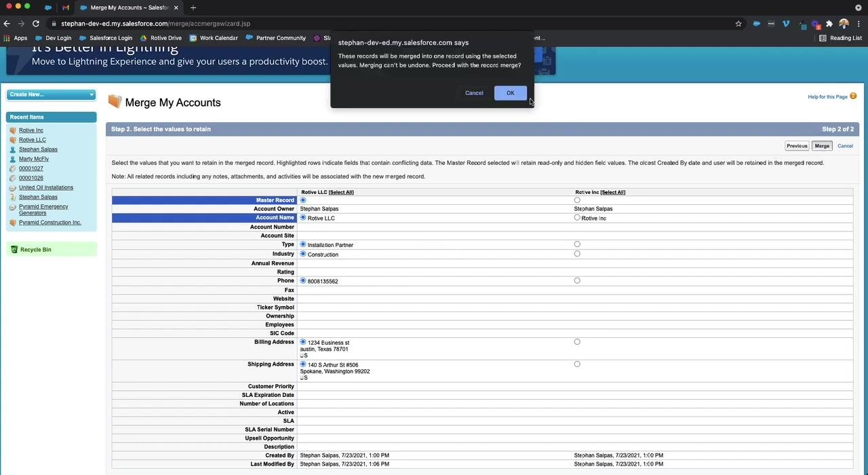The height and width of the screenshot is (475, 868).
Task: Open Rotive Inc in Recent Items
Action: tap(31, 130)
